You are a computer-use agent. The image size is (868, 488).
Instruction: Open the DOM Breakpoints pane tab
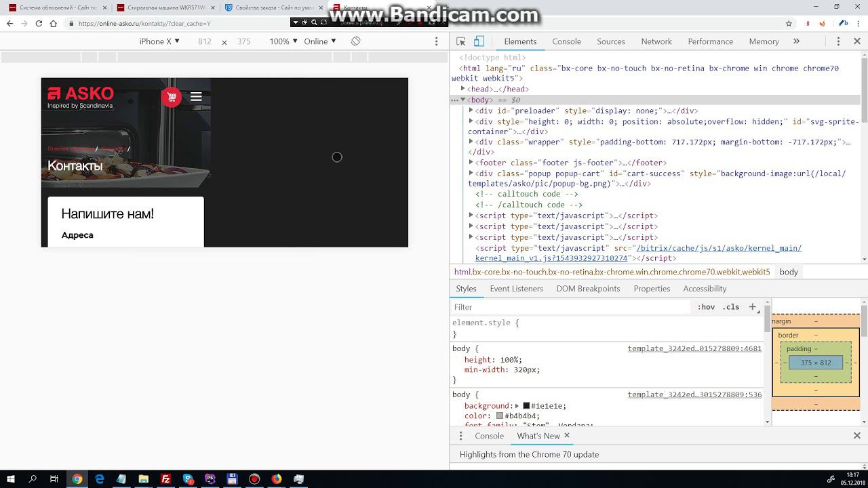coord(588,289)
